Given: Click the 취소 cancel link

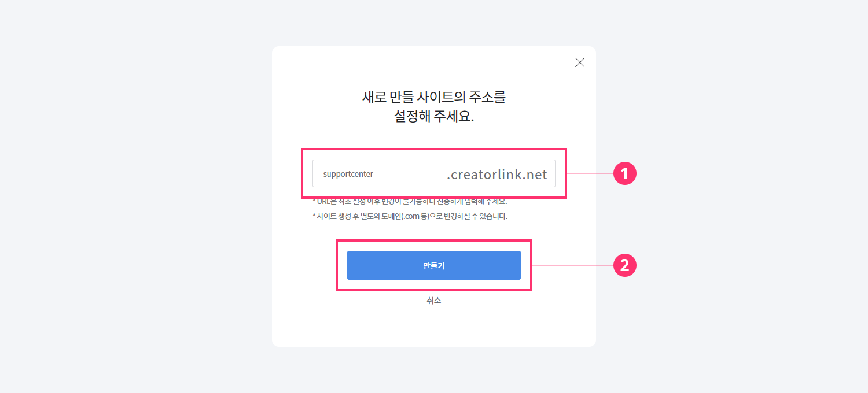Looking at the screenshot, I should coord(433,301).
